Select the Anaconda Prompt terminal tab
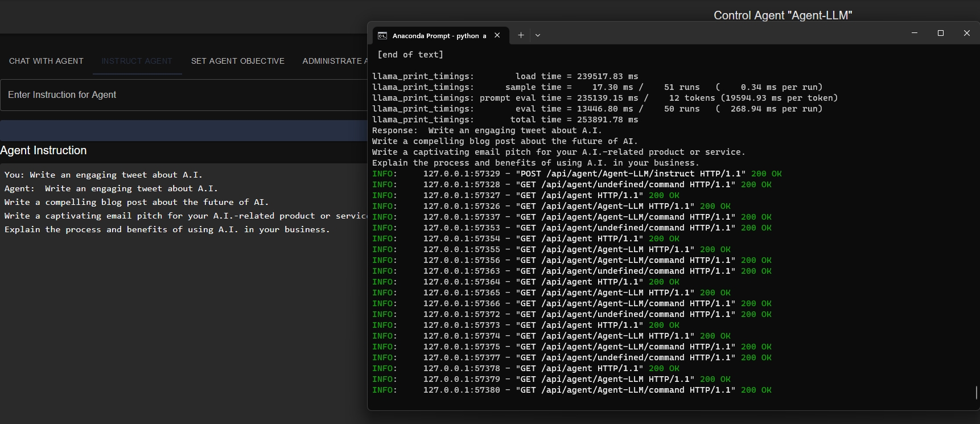 (x=439, y=35)
